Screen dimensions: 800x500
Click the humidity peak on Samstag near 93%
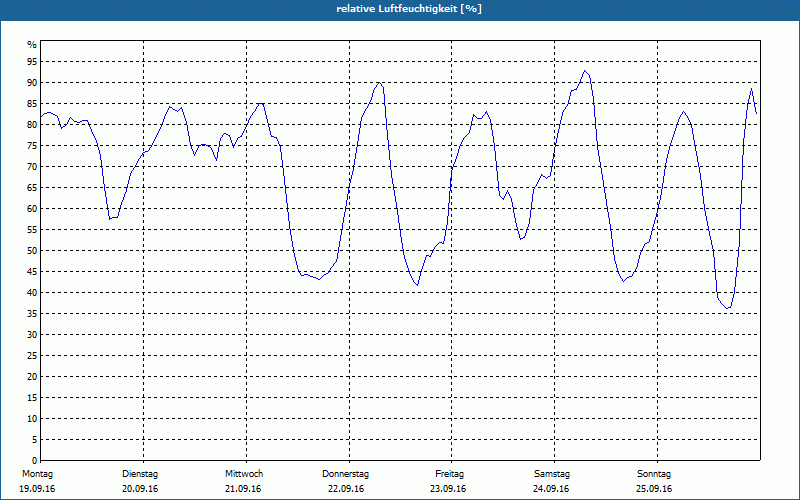585,71
